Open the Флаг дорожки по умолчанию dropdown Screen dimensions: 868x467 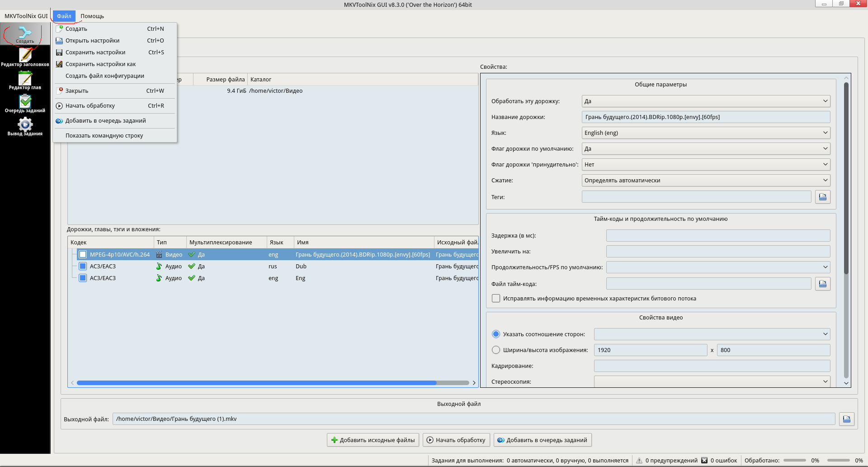pos(705,149)
